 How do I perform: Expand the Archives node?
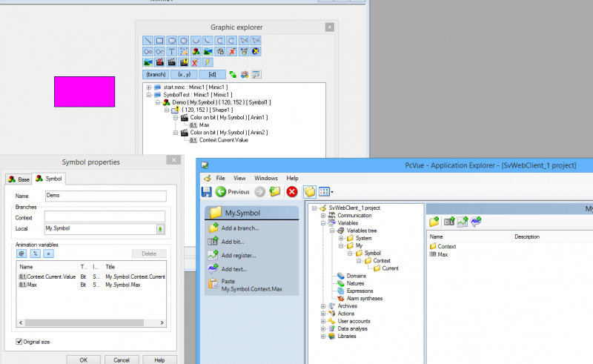click(x=323, y=306)
